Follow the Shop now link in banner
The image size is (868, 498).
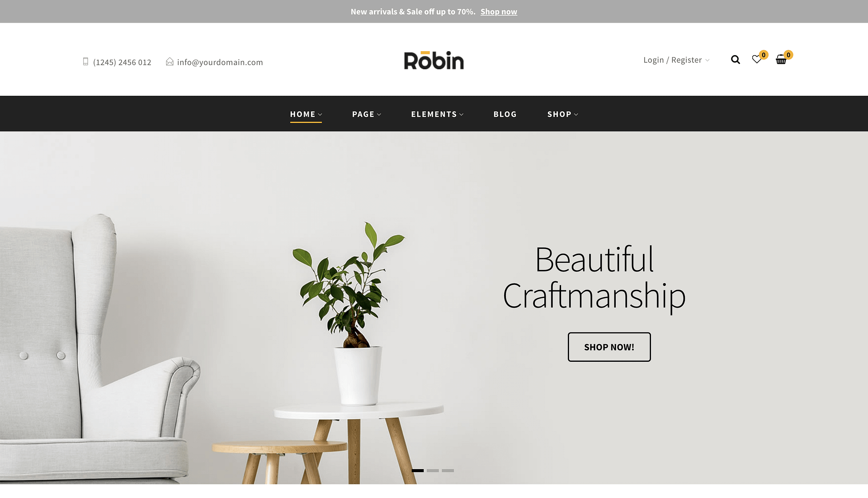(499, 12)
